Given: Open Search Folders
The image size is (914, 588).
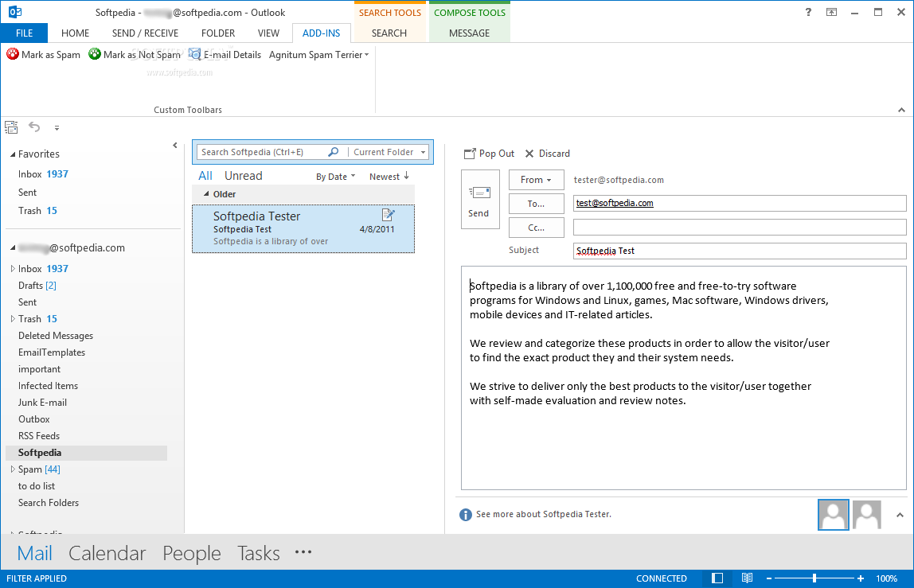Looking at the screenshot, I should coord(49,503).
